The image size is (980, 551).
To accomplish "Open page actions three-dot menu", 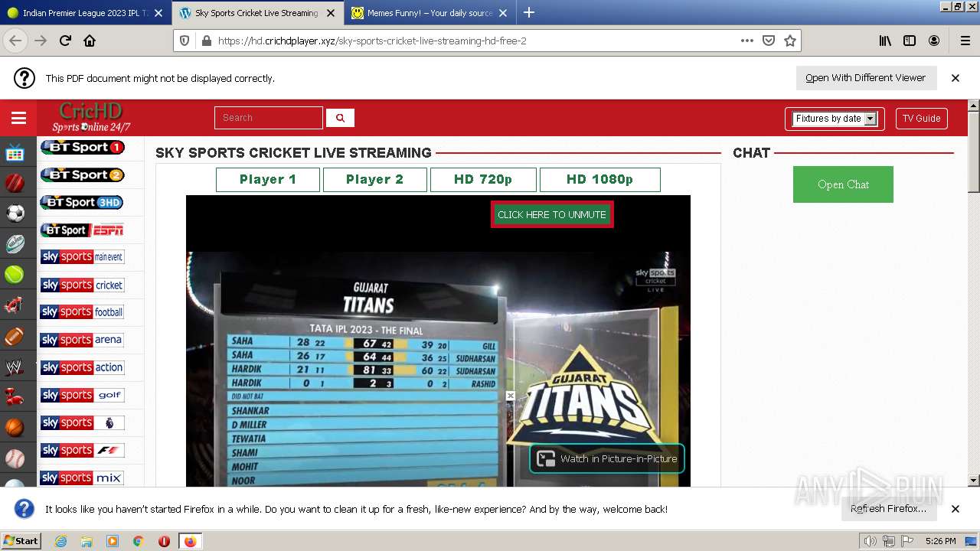I will click(x=747, y=41).
